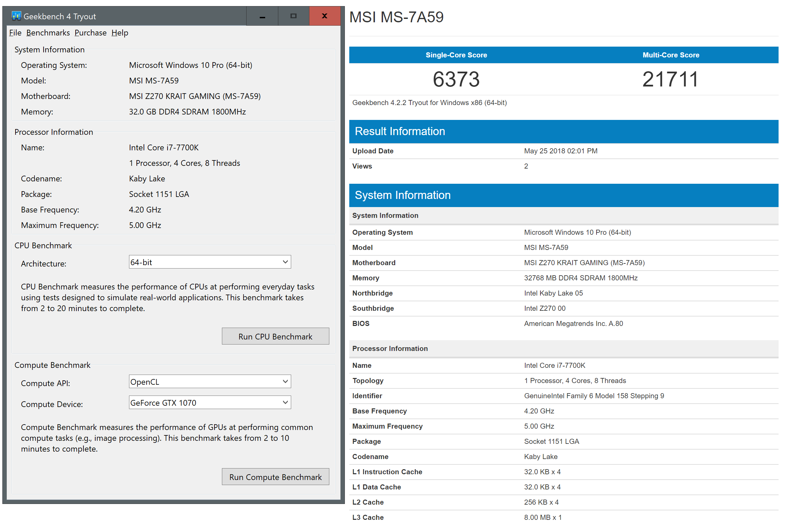Click Memory value 32.0 GB DDR4 SDRAM 1800MHz
This screenshot has height=532, width=786.
tap(187, 112)
